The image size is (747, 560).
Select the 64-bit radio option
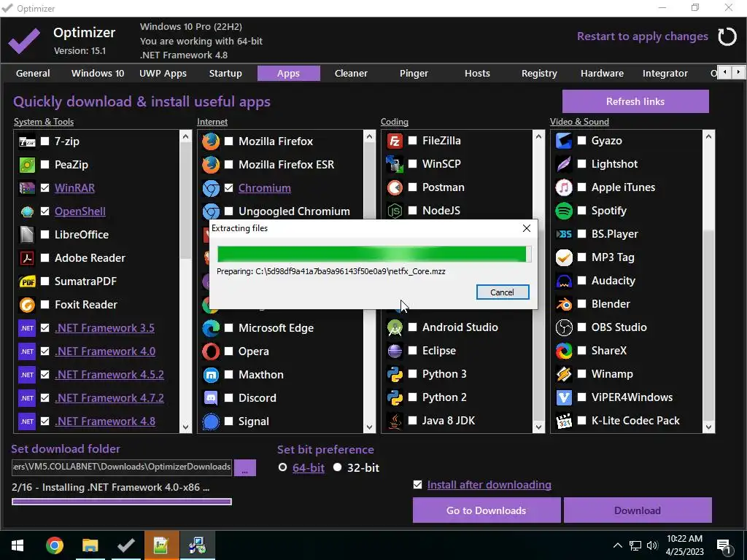tap(282, 467)
